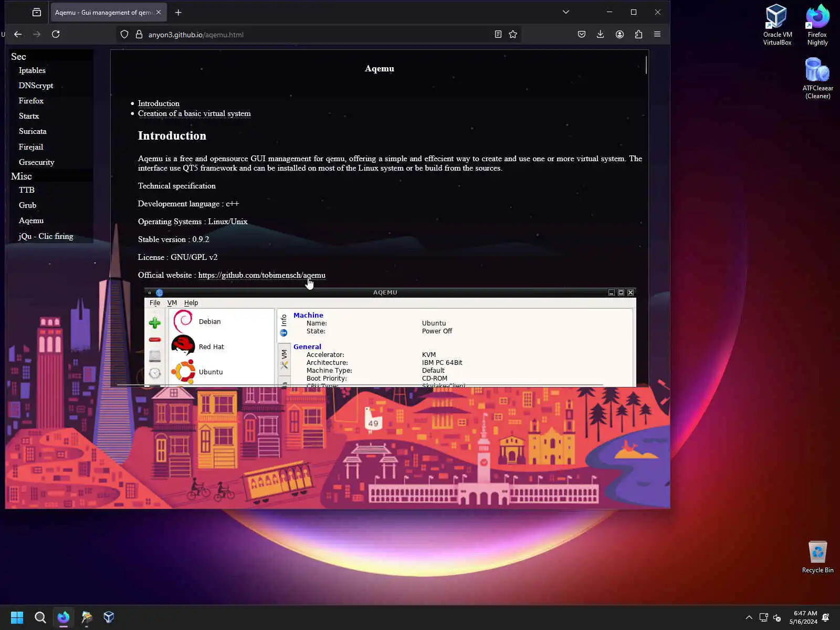The image size is (840, 630).
Task: Select Firefox Nightly desktop shortcut
Action: 817,25
